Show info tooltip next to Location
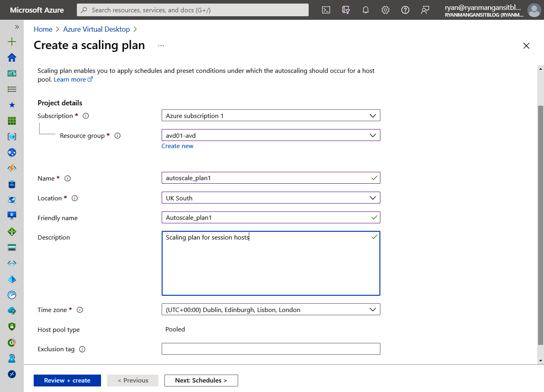The height and width of the screenshot is (392, 544). (74, 198)
